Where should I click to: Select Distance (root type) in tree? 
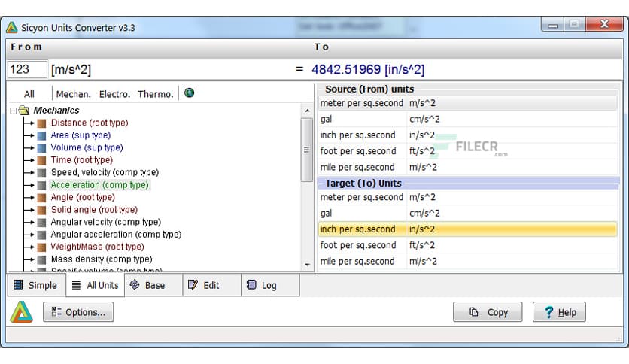[x=90, y=123]
